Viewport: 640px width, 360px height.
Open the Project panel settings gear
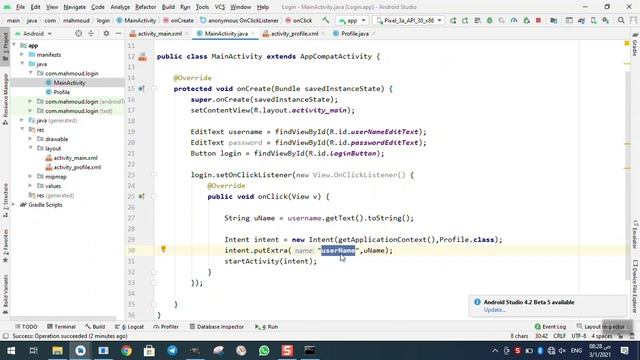click(106, 33)
